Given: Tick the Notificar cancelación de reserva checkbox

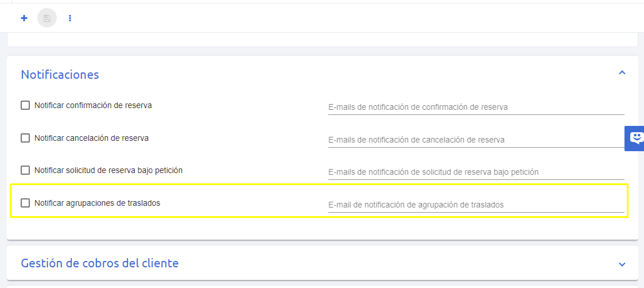Looking at the screenshot, I should coord(25,138).
